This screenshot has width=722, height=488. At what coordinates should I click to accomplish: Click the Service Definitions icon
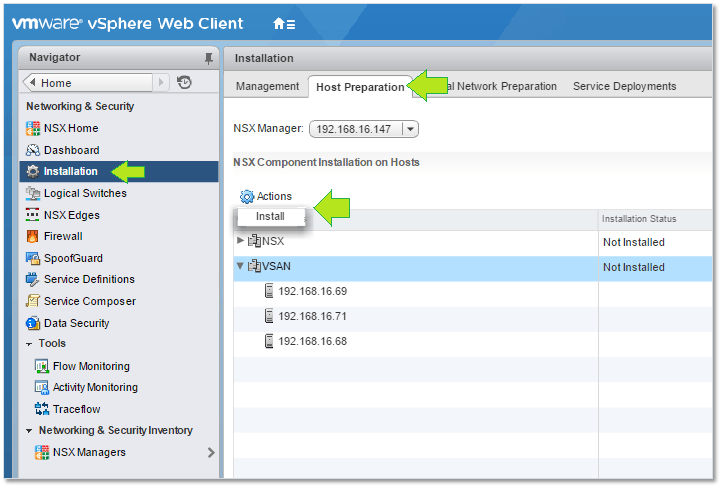coord(33,279)
